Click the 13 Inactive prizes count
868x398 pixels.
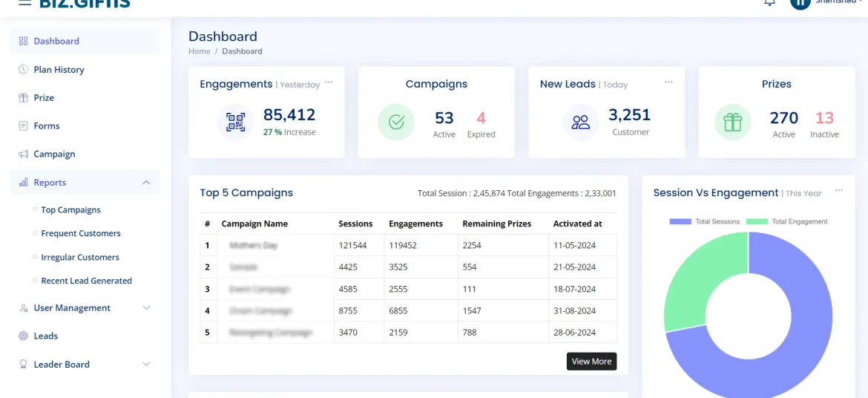pos(824,118)
